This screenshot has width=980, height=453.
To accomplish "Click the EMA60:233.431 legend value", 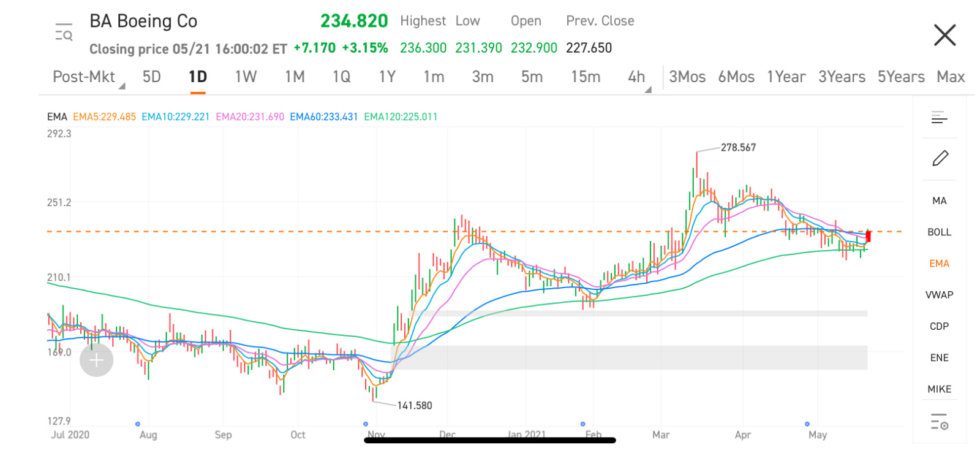I will (323, 116).
